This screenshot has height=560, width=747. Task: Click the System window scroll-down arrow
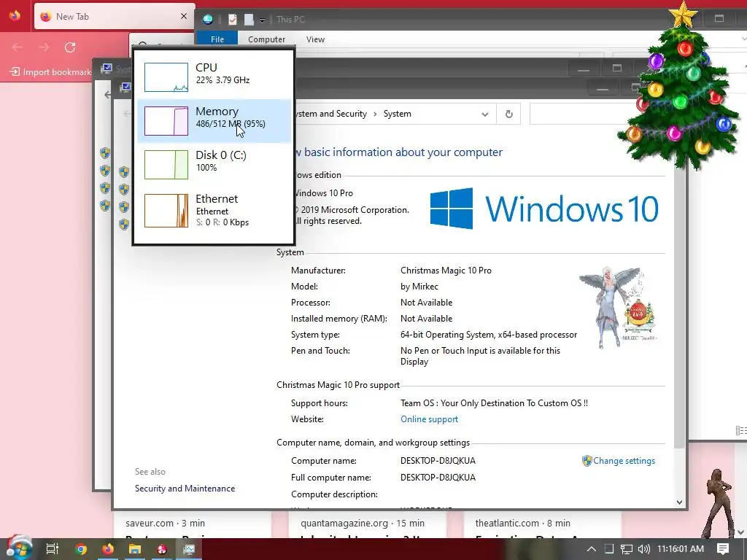click(679, 502)
